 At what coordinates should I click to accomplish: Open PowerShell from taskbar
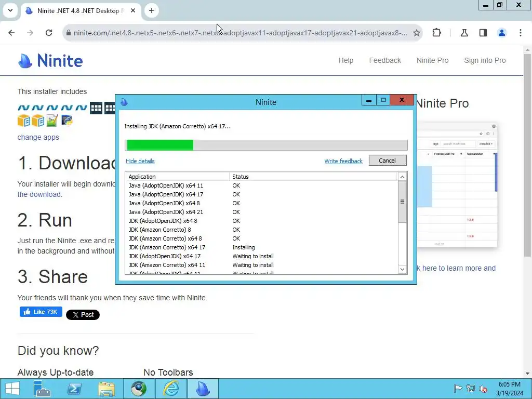point(74,389)
